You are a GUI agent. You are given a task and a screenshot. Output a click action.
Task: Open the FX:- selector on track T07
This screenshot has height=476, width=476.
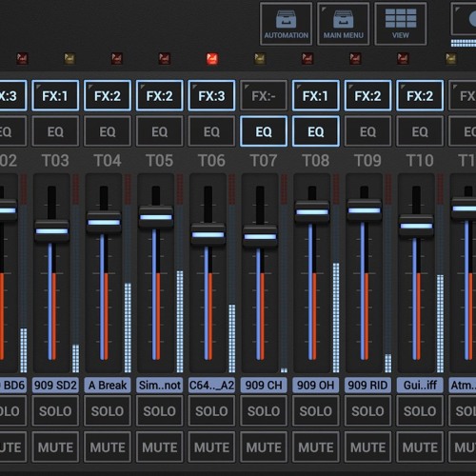tap(264, 95)
